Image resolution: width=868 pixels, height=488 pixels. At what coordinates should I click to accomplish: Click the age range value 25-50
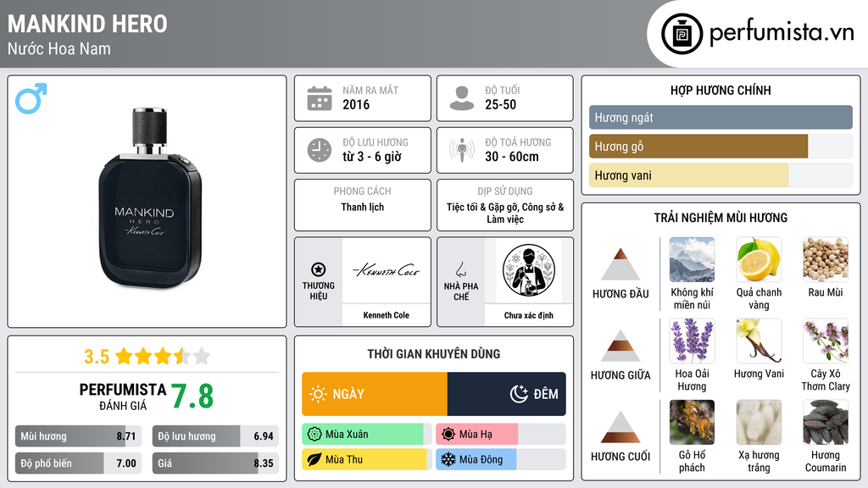pyautogui.click(x=500, y=104)
